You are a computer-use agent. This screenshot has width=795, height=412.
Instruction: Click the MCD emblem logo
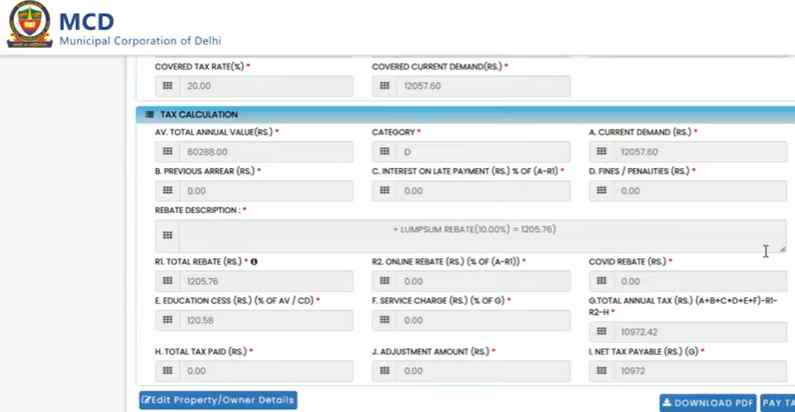[29, 26]
